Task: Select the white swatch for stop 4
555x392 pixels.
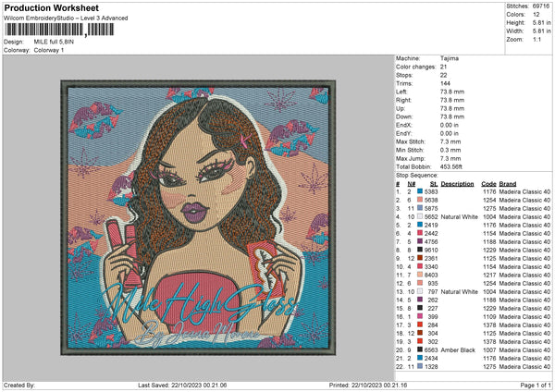Action: click(x=420, y=216)
